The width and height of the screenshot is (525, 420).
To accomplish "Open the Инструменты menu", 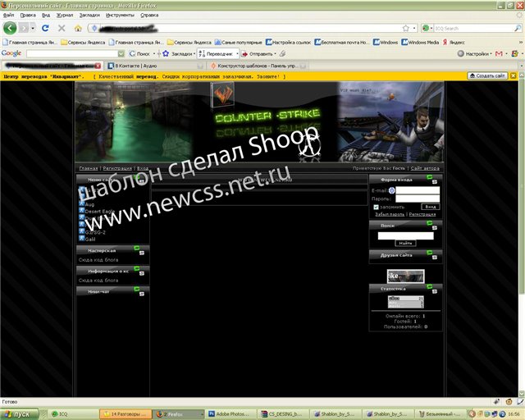I will tap(120, 15).
